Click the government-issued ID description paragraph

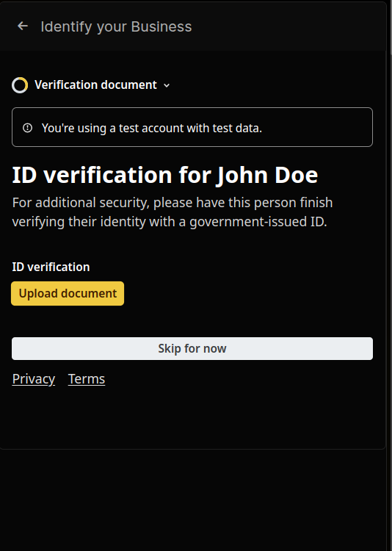coord(173,212)
